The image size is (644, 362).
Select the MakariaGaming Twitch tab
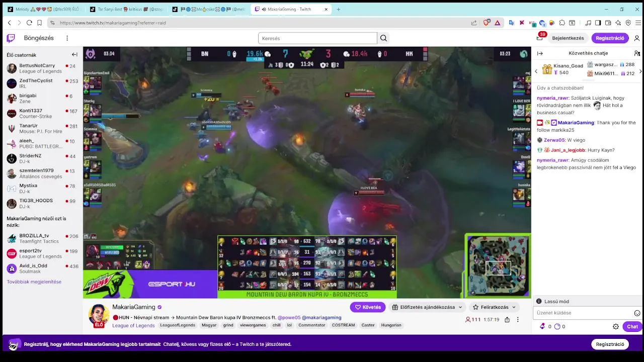coord(291,9)
